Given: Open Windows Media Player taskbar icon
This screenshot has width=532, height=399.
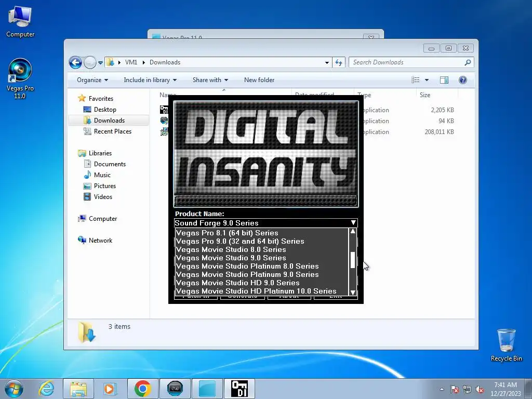Looking at the screenshot, I should (109, 389).
